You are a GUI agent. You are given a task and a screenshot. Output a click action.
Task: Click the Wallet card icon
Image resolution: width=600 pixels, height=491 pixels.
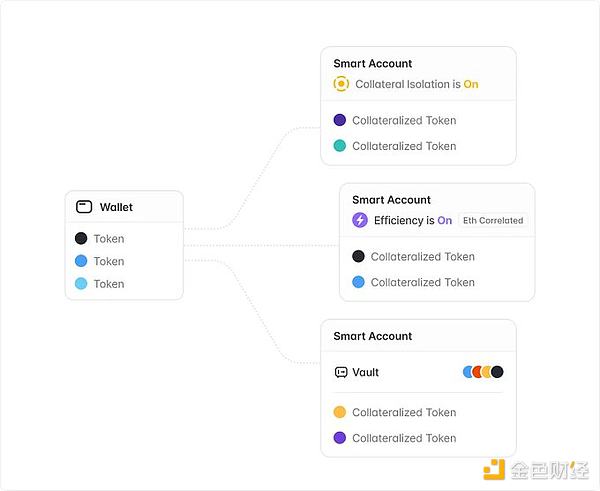pos(84,207)
